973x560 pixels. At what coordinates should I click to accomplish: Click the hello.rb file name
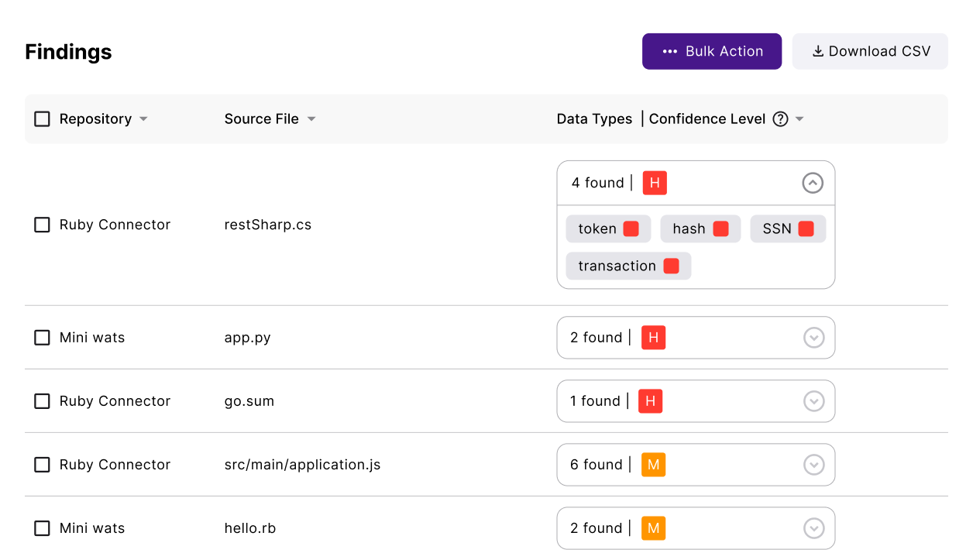[x=250, y=528]
